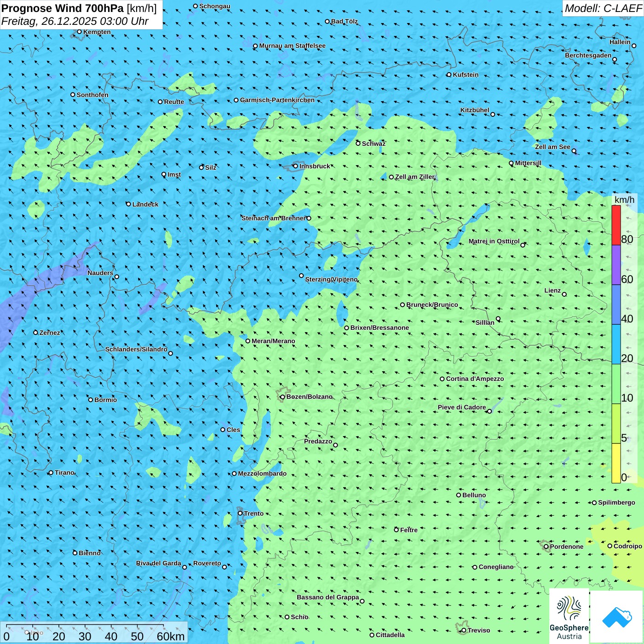Image resolution: width=644 pixels, height=644 pixels.
Task: Click the Codroipo location dot
Action: coord(610,546)
